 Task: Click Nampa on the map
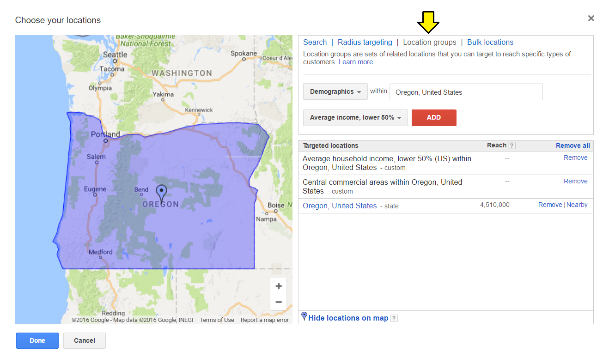tap(266, 219)
